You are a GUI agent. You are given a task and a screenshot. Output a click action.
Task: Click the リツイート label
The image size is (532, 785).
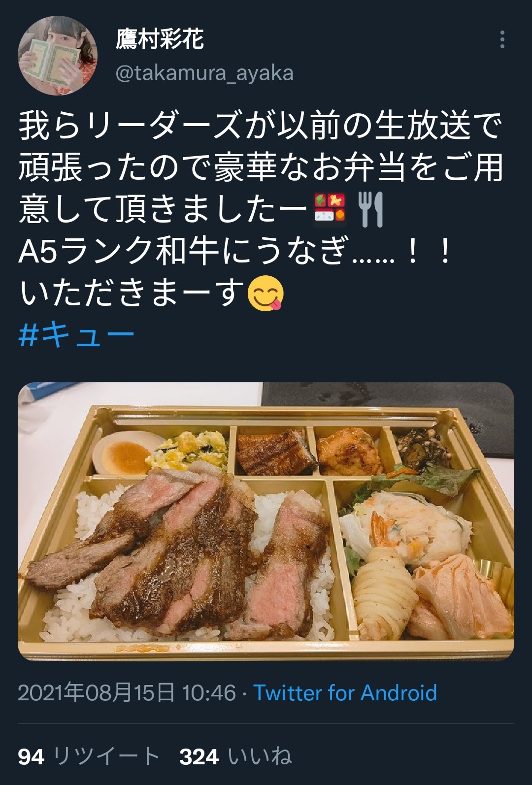click(106, 756)
